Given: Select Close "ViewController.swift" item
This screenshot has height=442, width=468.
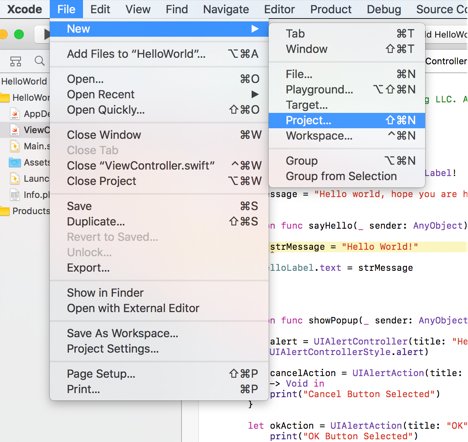Looking at the screenshot, I should click(159, 165).
